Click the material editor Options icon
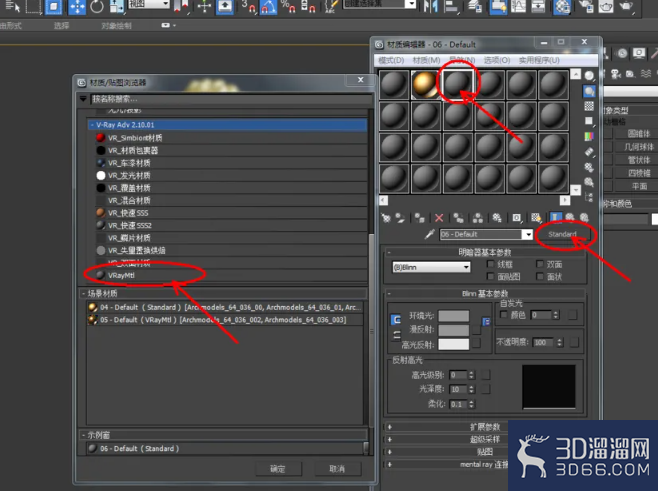The image size is (658, 491). 589,167
